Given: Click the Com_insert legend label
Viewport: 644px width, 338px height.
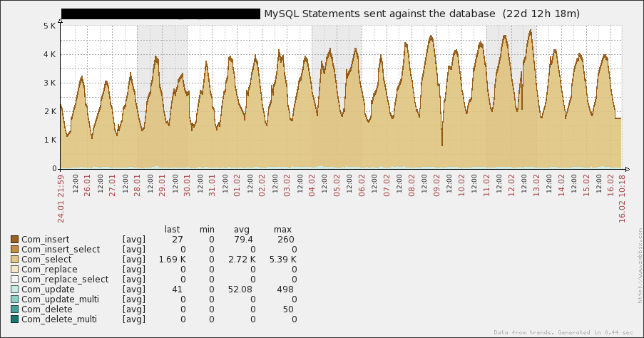Looking at the screenshot, I should point(45,240).
